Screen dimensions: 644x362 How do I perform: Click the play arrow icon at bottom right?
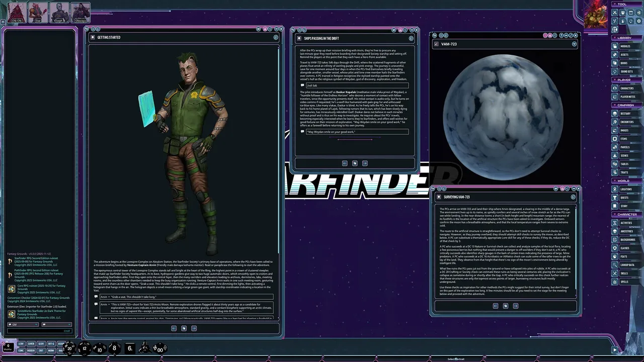614,350
